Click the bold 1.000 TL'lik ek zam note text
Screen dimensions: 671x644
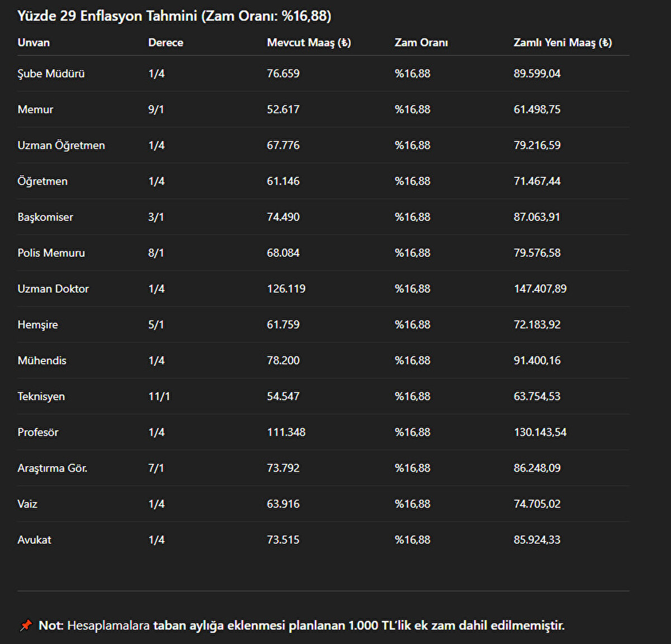coord(358,626)
